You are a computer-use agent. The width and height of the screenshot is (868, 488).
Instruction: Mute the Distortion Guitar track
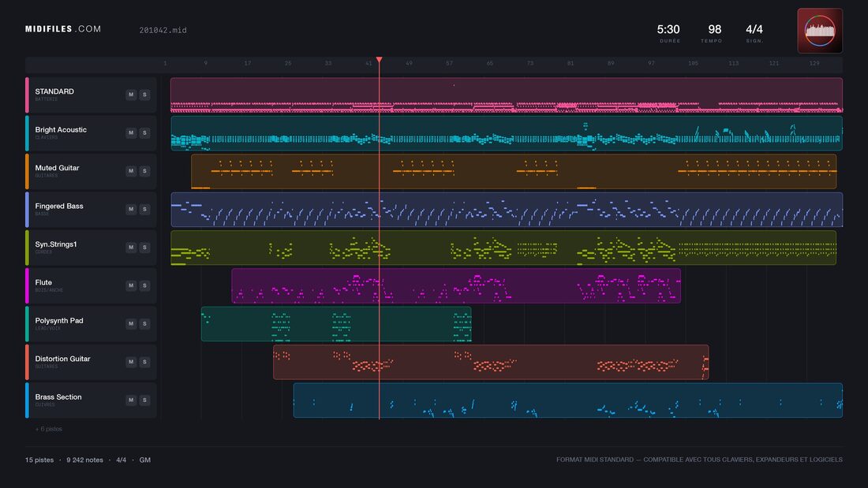click(x=131, y=362)
